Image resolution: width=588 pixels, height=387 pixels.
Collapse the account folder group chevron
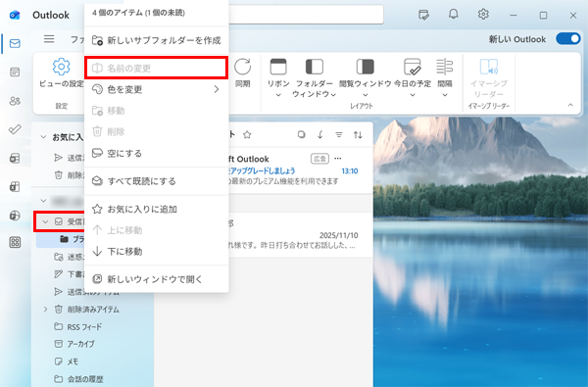pos(43,201)
